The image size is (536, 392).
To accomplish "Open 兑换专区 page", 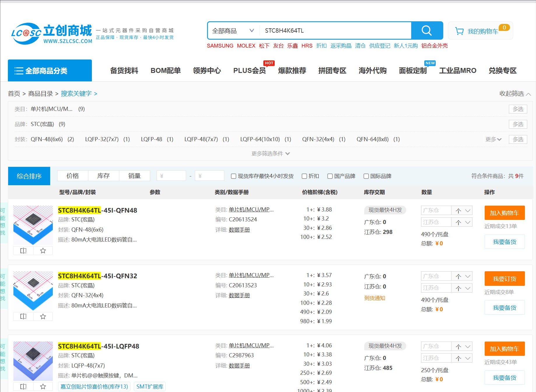I will coord(503,71).
